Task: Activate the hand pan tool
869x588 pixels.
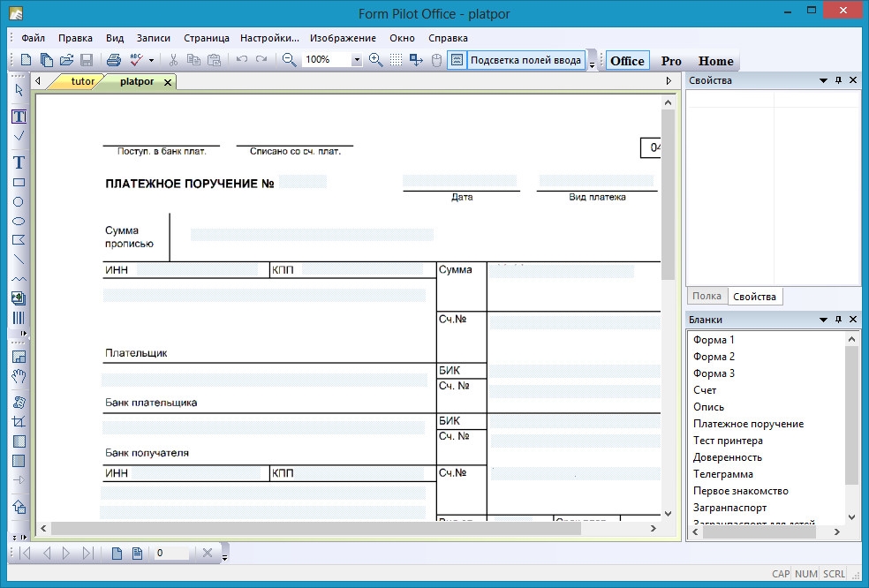Action: 19,376
